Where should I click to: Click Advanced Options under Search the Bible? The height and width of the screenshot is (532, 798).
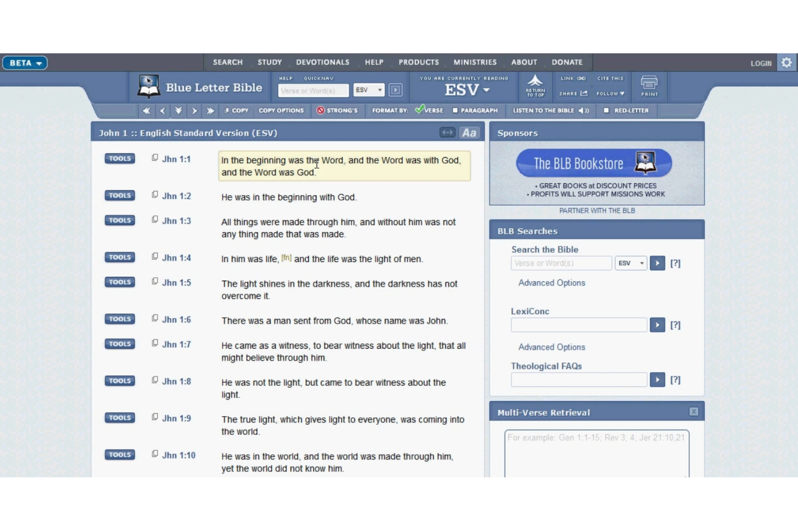551,282
